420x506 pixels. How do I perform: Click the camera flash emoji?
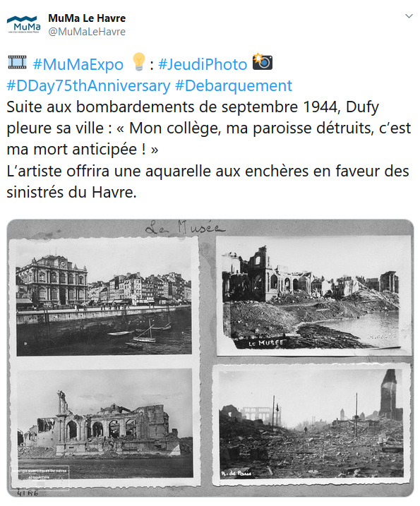pyautogui.click(x=263, y=61)
